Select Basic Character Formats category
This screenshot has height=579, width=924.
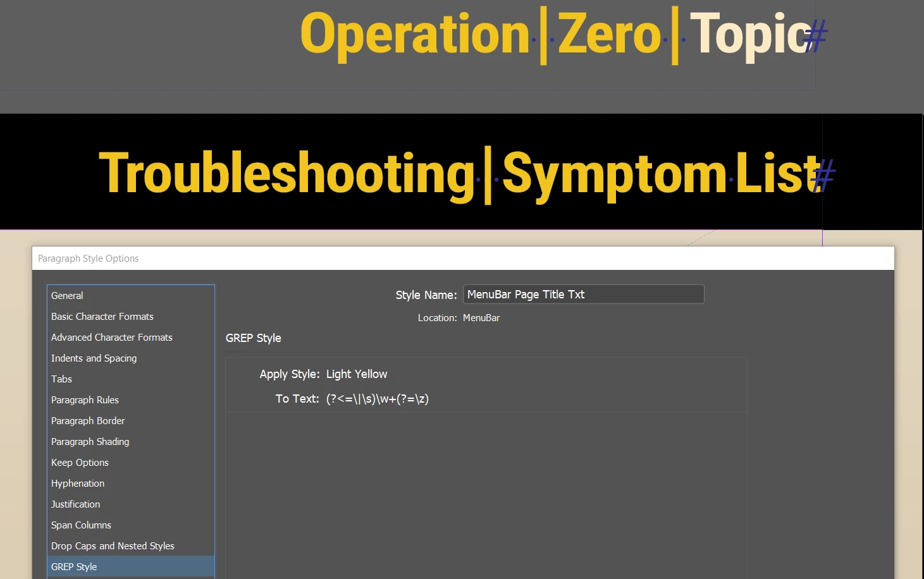pyautogui.click(x=130, y=317)
